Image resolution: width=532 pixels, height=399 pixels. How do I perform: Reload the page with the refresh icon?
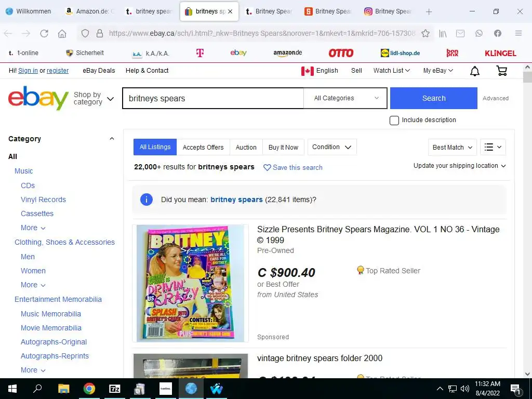pos(44,33)
